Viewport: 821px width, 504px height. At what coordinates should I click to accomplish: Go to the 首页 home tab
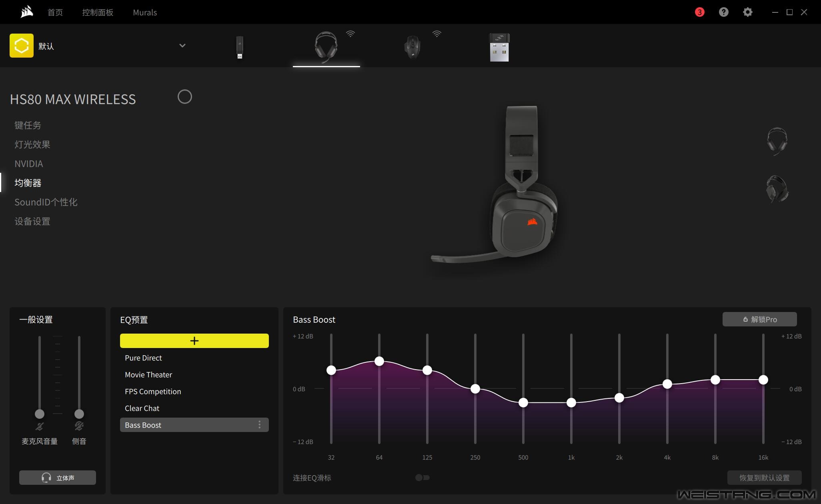[x=55, y=12]
